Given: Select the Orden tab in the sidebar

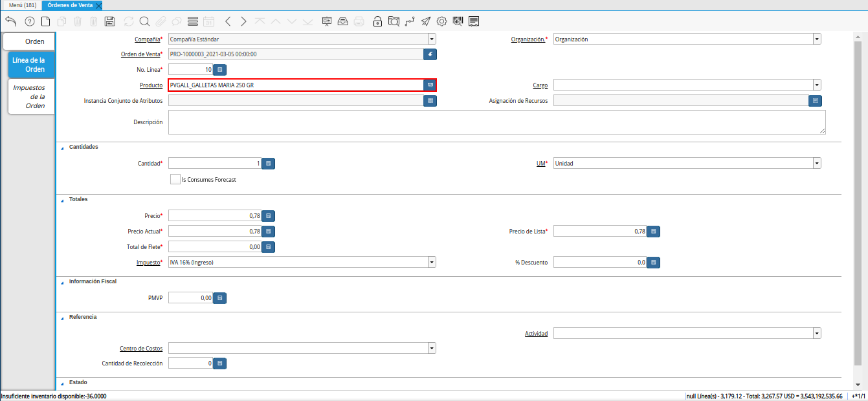Looking at the screenshot, I should pos(30,41).
